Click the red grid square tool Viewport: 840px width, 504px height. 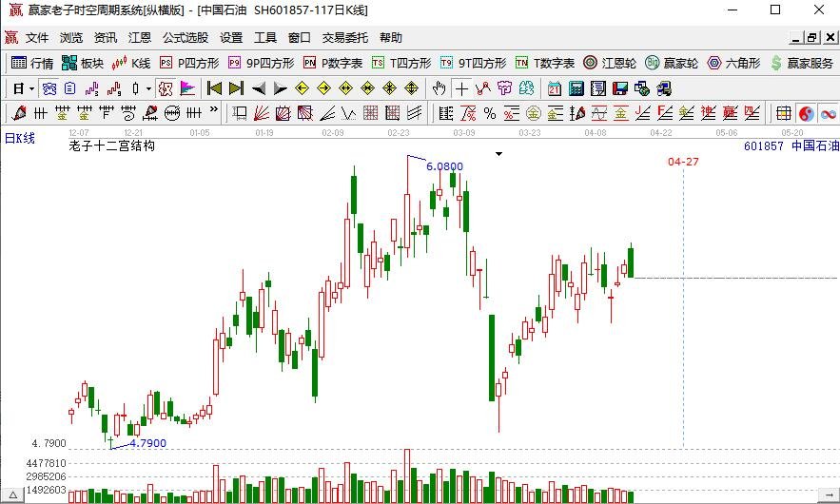[371, 113]
